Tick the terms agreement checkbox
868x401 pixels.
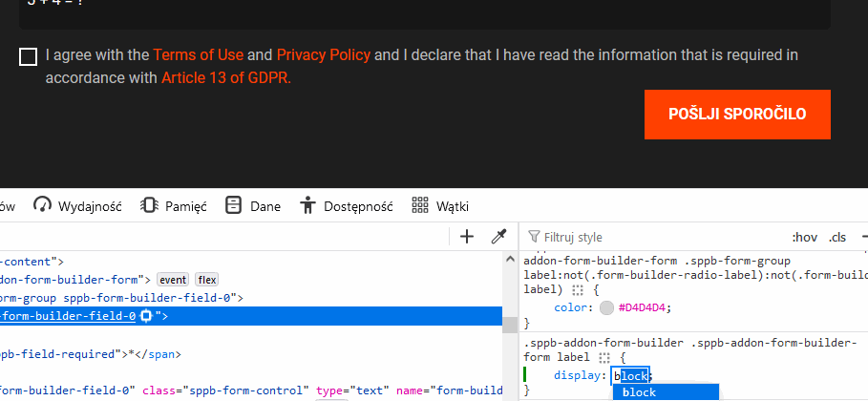[28, 56]
